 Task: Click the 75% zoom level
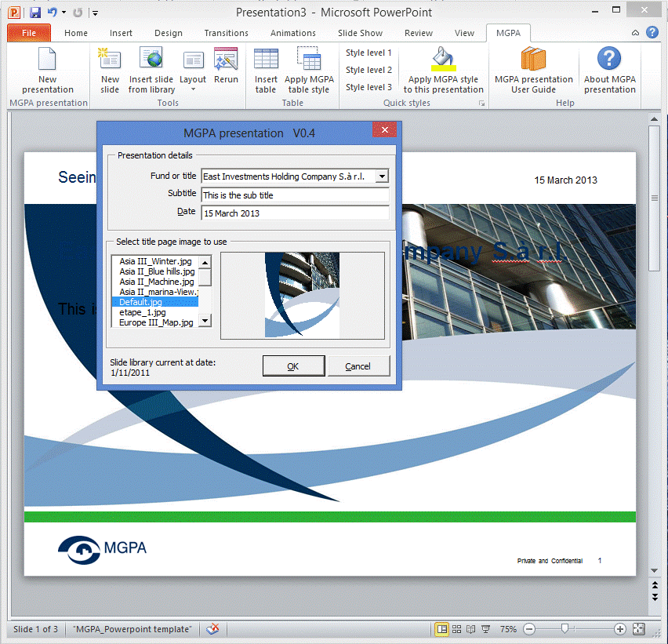coord(508,629)
